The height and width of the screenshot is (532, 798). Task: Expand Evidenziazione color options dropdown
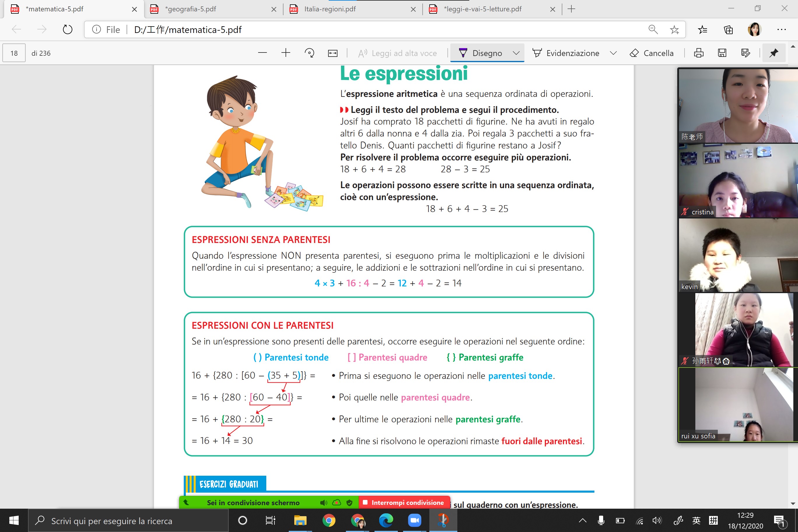point(613,53)
